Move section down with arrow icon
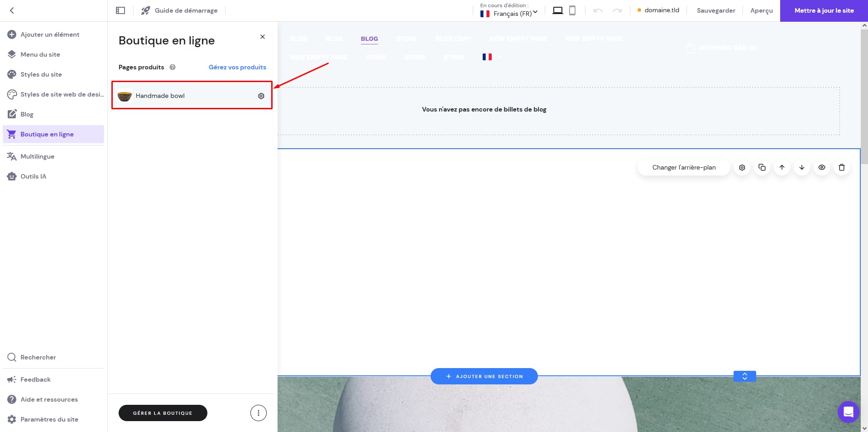 pyautogui.click(x=801, y=167)
